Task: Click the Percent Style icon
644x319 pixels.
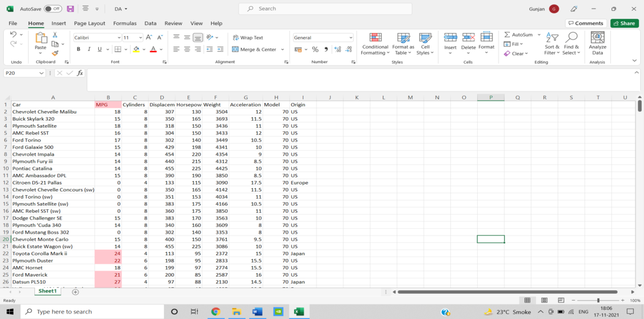Action: coord(315,49)
